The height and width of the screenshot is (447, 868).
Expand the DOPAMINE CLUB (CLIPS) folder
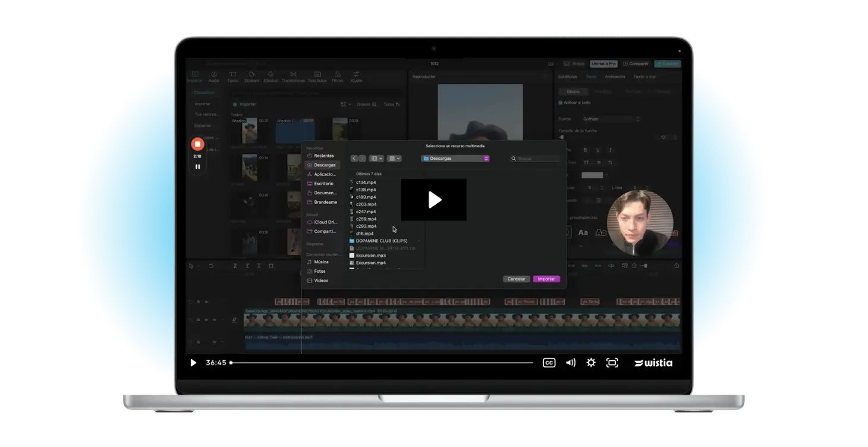[x=418, y=241]
